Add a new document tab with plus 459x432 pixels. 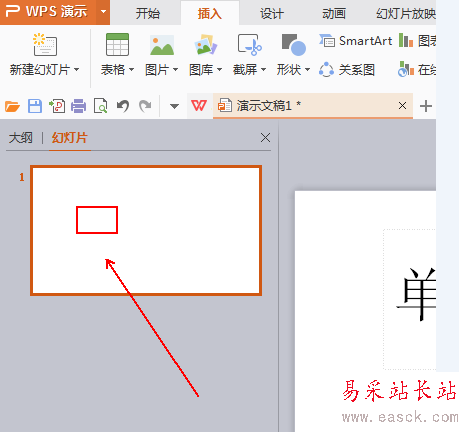426,106
